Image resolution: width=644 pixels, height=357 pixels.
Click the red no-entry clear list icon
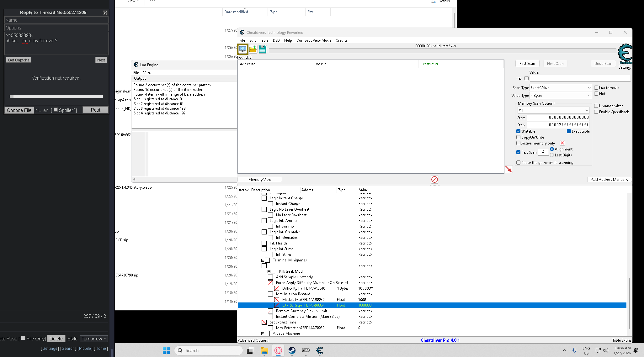click(x=434, y=180)
